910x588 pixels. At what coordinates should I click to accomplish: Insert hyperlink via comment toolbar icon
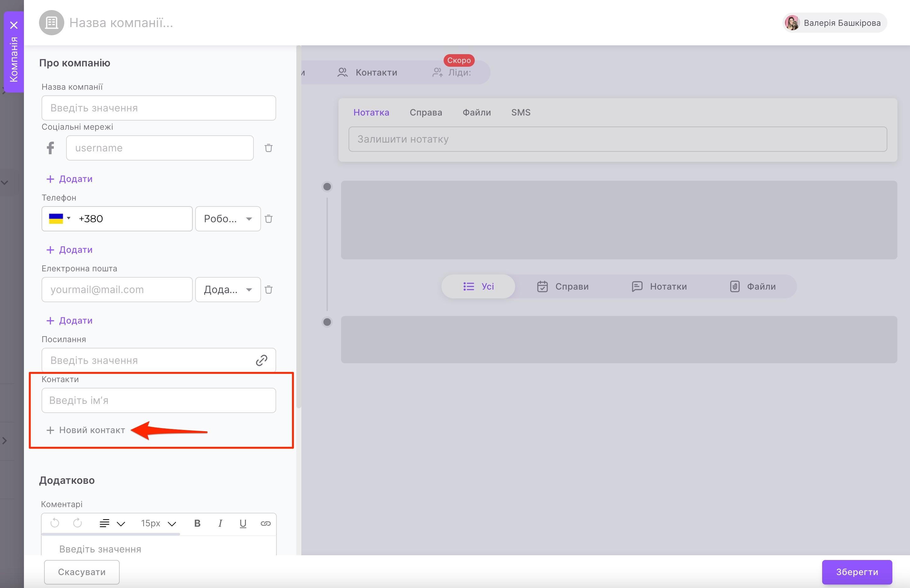[265, 523]
